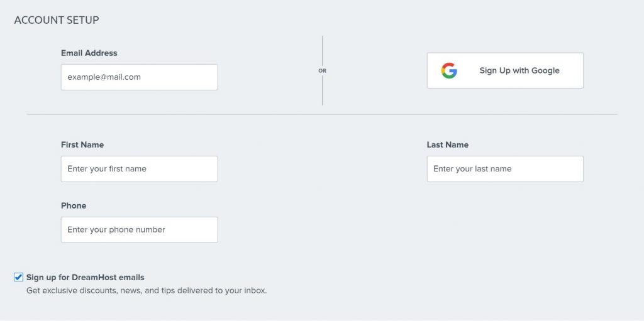Click the horizontal divider below email section
The image size is (644, 321).
coord(322,114)
